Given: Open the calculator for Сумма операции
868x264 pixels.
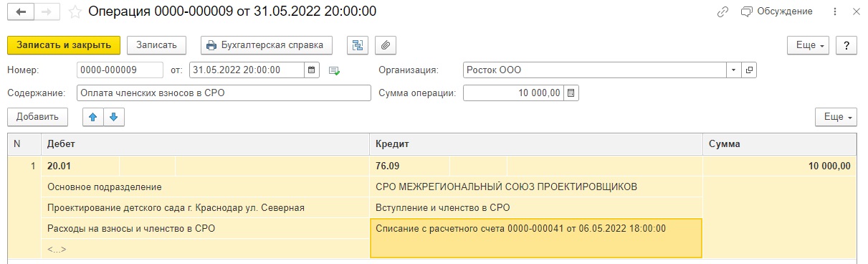Looking at the screenshot, I should pos(571,93).
